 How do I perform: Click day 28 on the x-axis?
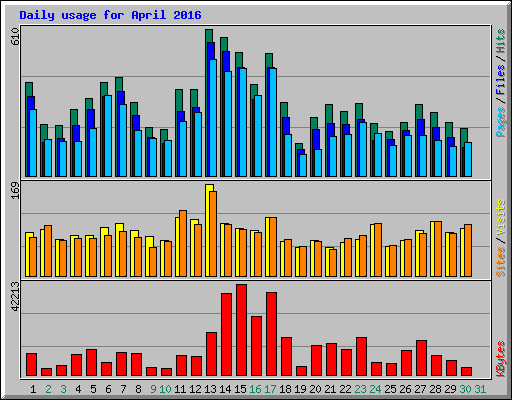(x=435, y=389)
